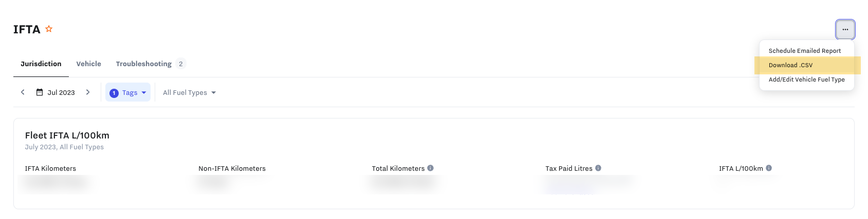Screen dimensions: 868x219
Task: Advance to the next month
Action: (88, 92)
